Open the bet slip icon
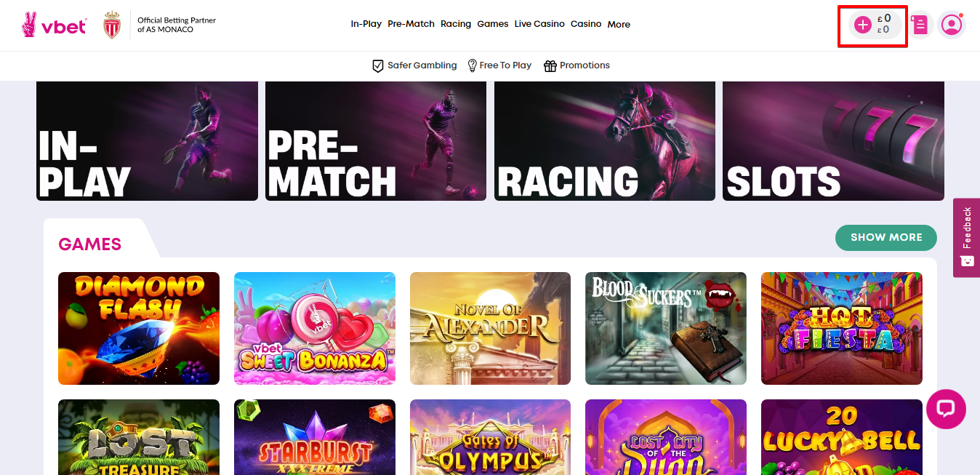This screenshot has width=980, height=475. pyautogui.click(x=920, y=25)
